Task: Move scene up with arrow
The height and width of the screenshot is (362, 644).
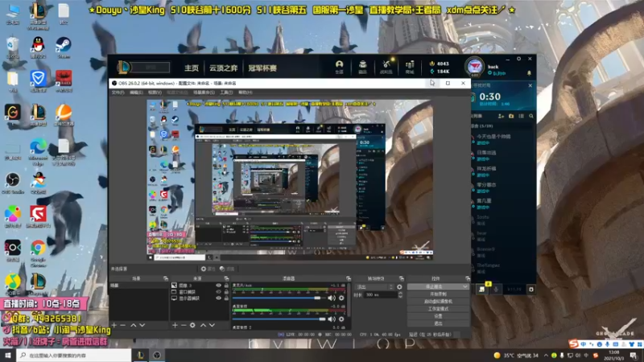Action: tap(134, 325)
